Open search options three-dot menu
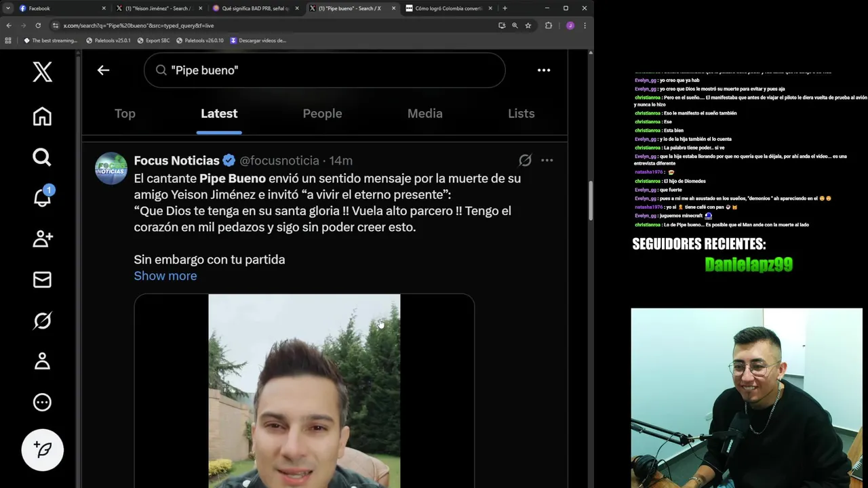868x488 pixels. point(544,70)
